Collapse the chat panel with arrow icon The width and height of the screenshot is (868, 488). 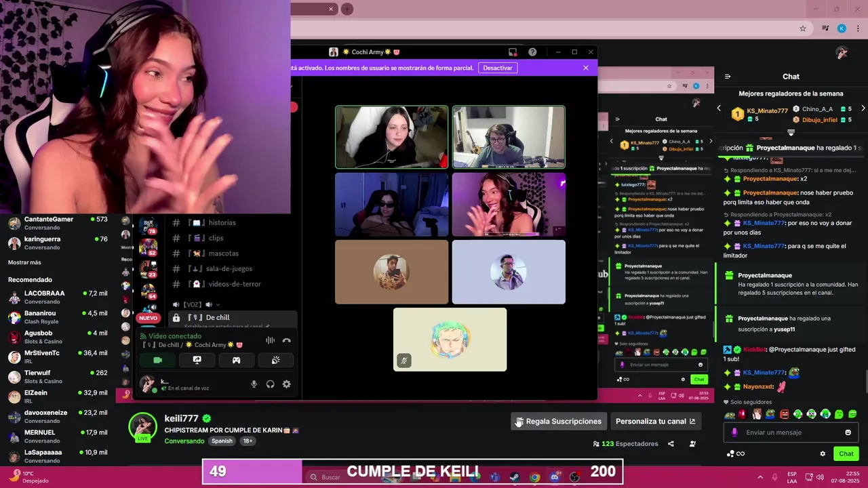(x=728, y=77)
